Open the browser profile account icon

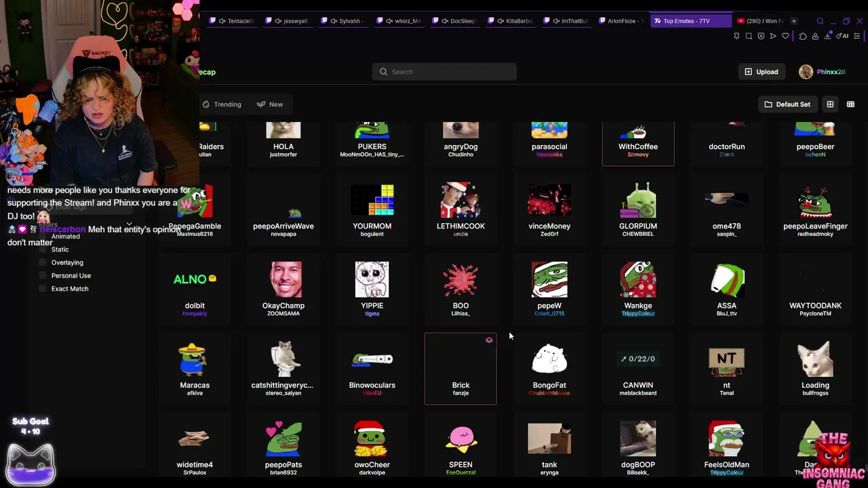pyautogui.click(x=815, y=36)
